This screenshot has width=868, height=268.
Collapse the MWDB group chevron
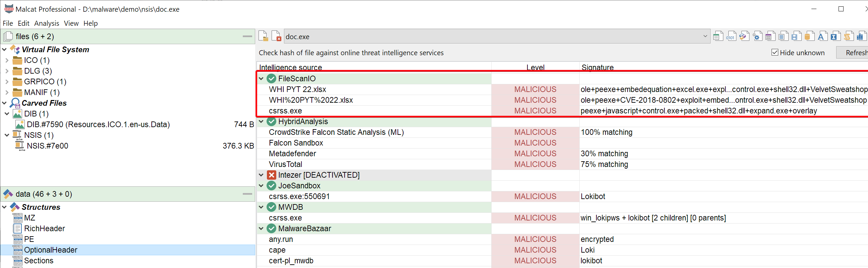261,207
